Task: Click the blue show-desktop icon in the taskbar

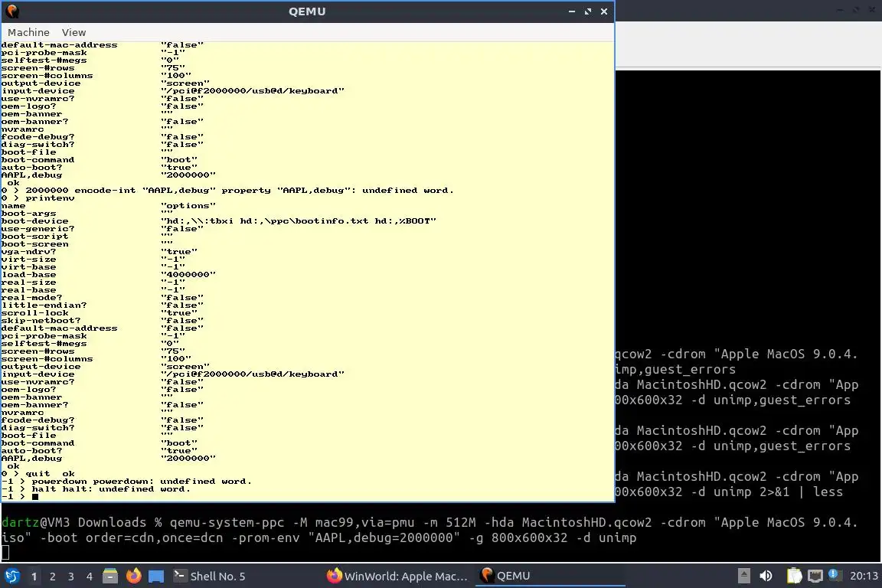Action: pos(156,577)
